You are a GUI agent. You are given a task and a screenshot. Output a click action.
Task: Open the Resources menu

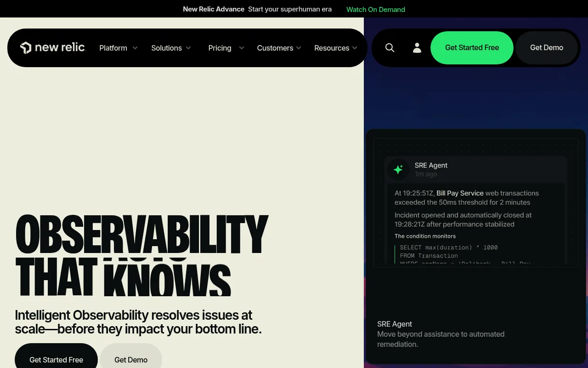click(332, 48)
